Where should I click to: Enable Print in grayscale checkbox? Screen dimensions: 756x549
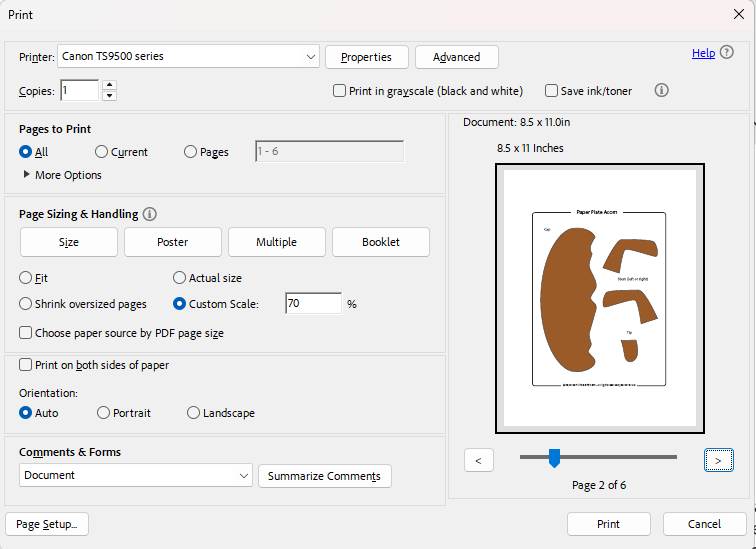tap(339, 91)
